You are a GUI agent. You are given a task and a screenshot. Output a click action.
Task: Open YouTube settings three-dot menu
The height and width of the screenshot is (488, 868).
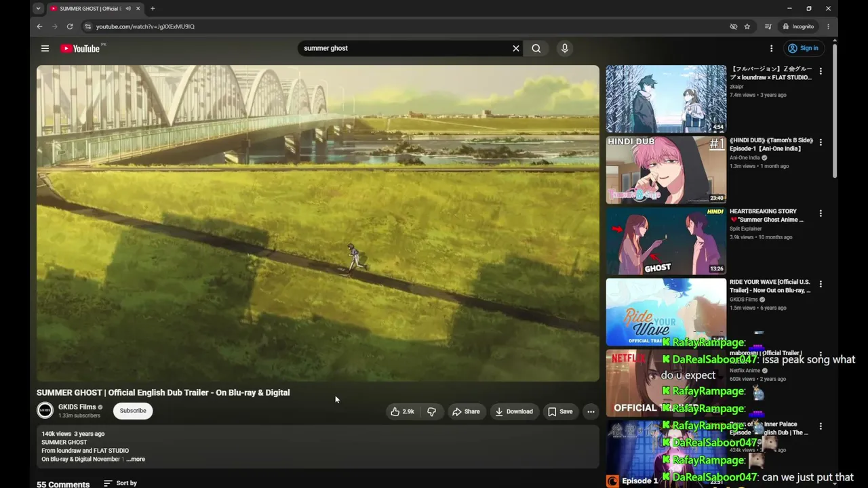click(x=771, y=48)
